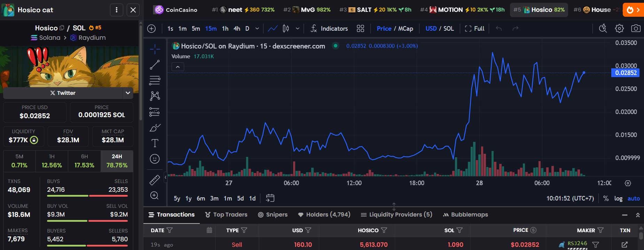This screenshot has height=250, width=644.
Task: Select the text annotation tool
Action: pyautogui.click(x=155, y=143)
